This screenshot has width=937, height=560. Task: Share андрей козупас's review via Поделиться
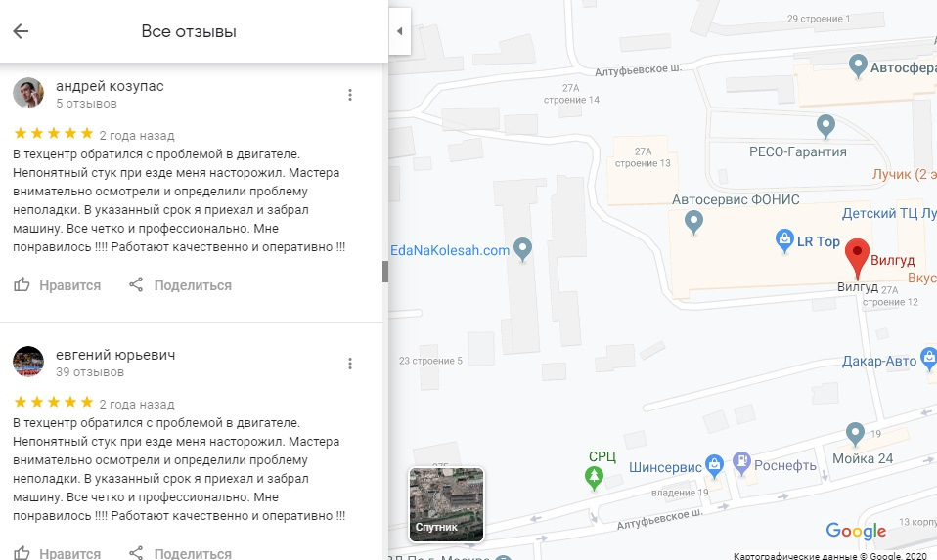coord(181,285)
